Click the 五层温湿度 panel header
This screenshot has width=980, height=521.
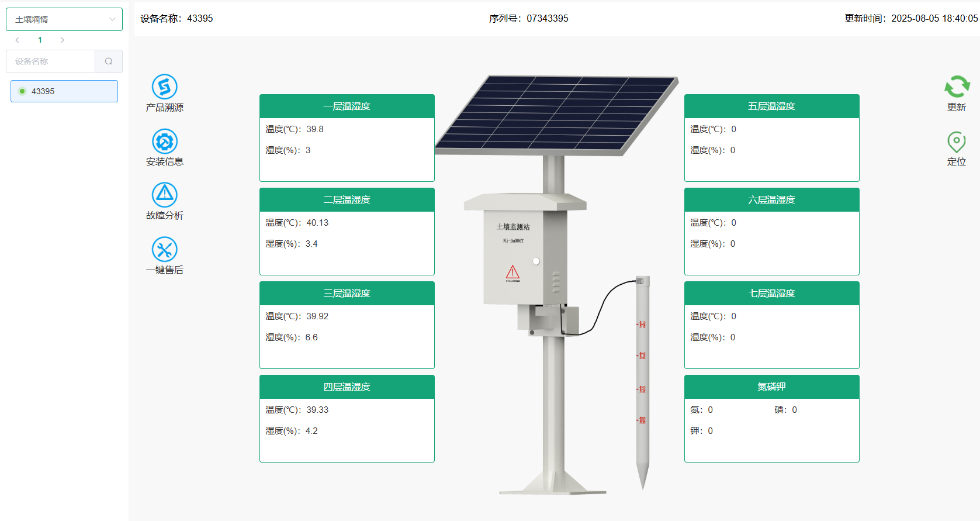[x=771, y=106]
